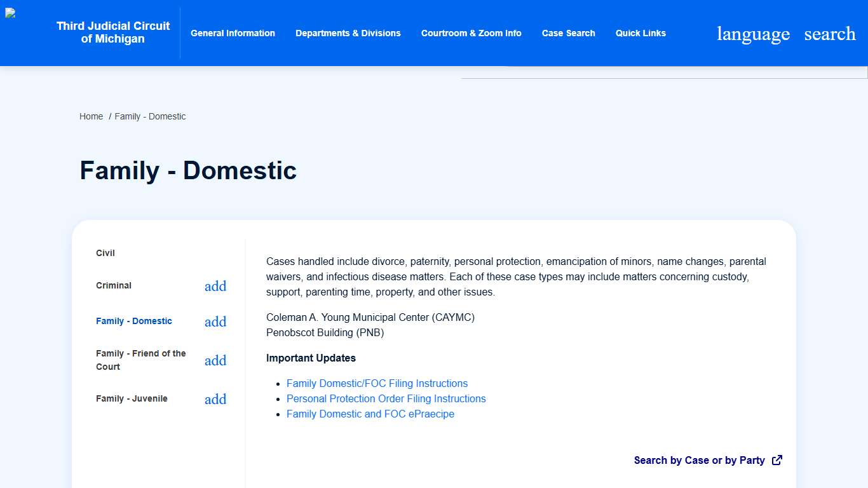Expand the Criminal sidebar section
Screen dimensions: 868x488
[215, 286]
